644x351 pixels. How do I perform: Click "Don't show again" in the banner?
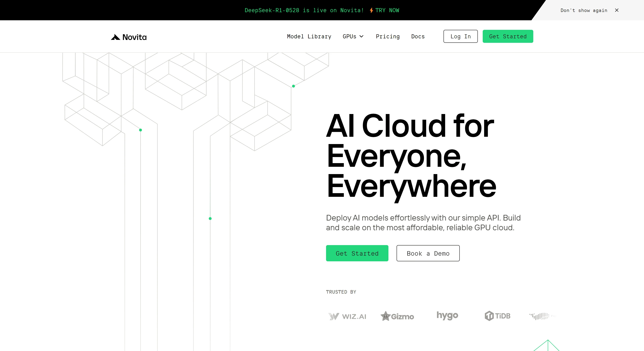coord(584,10)
